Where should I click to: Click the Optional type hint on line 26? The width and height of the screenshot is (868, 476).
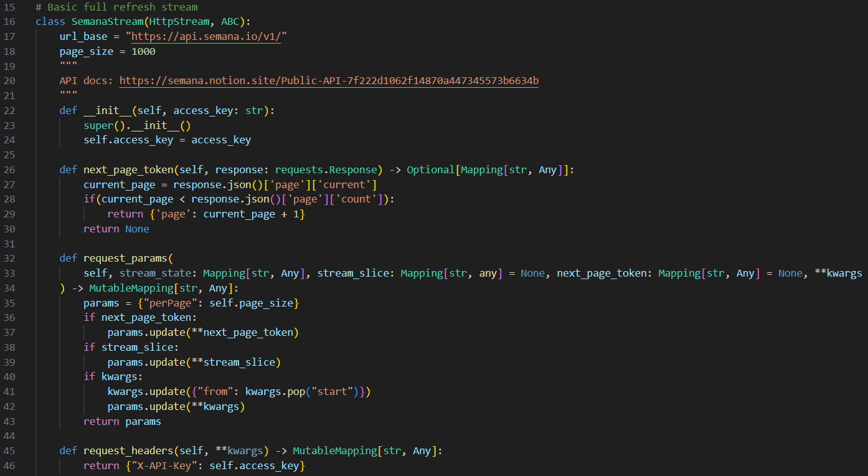[431, 169]
